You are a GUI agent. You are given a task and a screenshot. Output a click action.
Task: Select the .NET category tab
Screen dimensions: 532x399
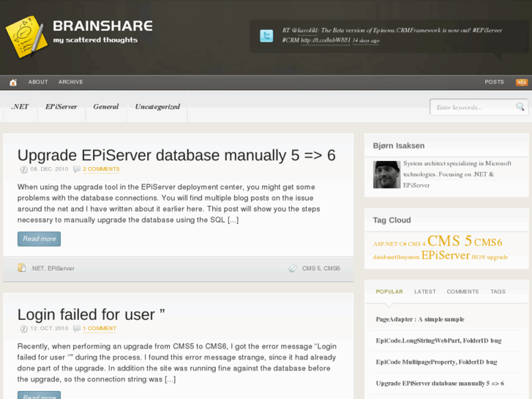click(20, 107)
